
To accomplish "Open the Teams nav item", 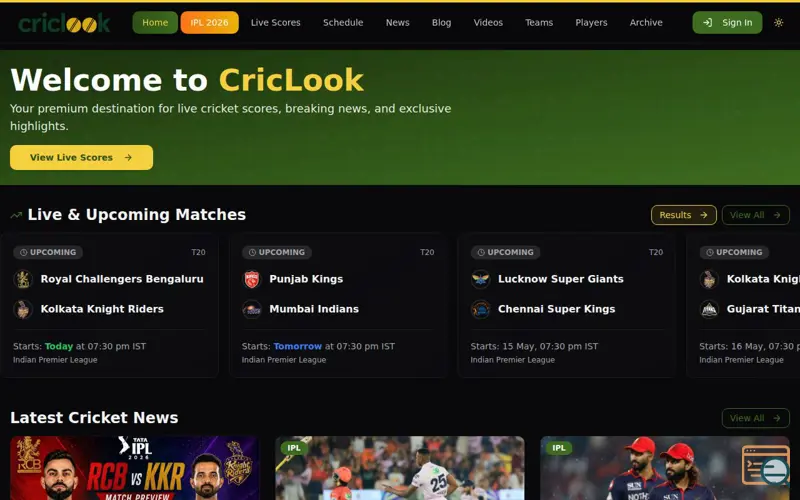I will (x=539, y=22).
